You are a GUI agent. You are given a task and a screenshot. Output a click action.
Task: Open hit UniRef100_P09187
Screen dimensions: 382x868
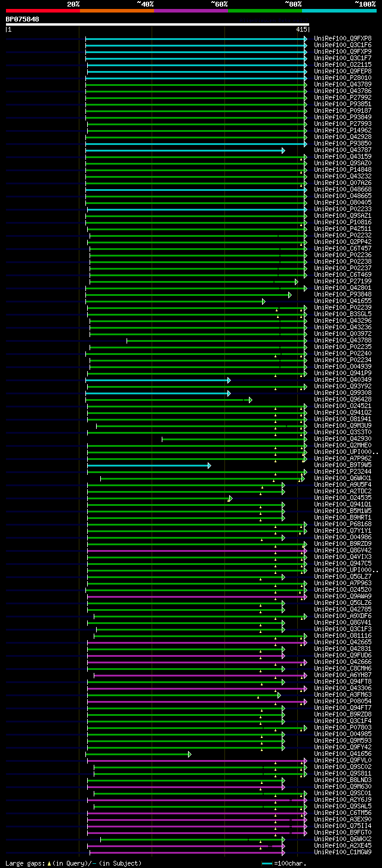[343, 110]
